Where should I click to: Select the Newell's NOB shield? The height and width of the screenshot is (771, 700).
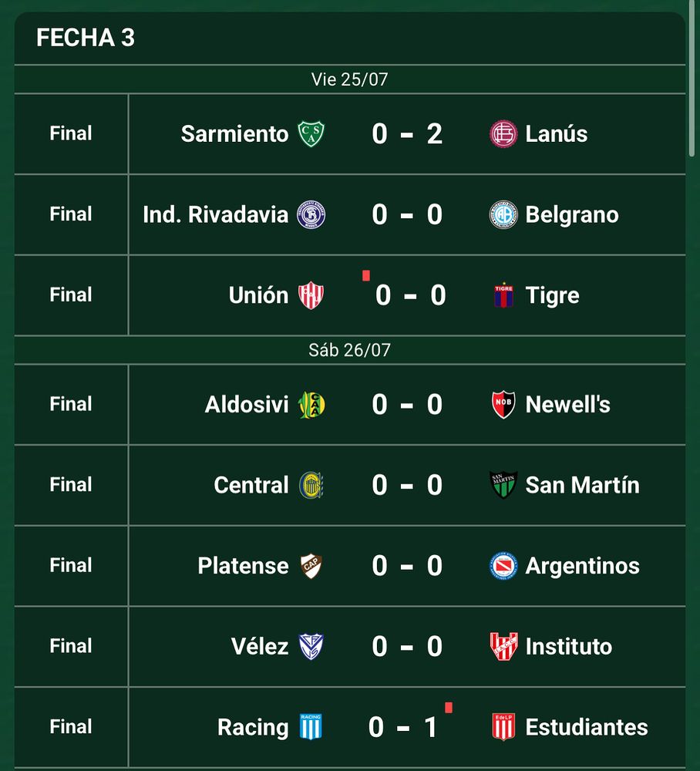tap(503, 405)
